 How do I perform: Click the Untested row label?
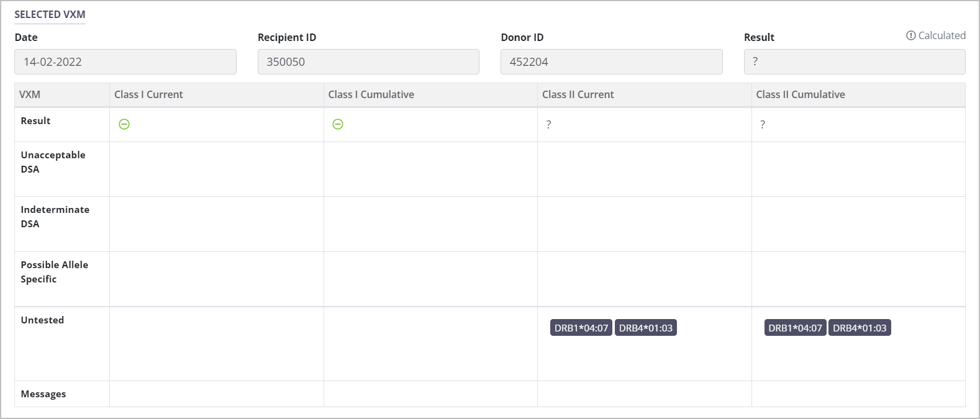coord(42,320)
